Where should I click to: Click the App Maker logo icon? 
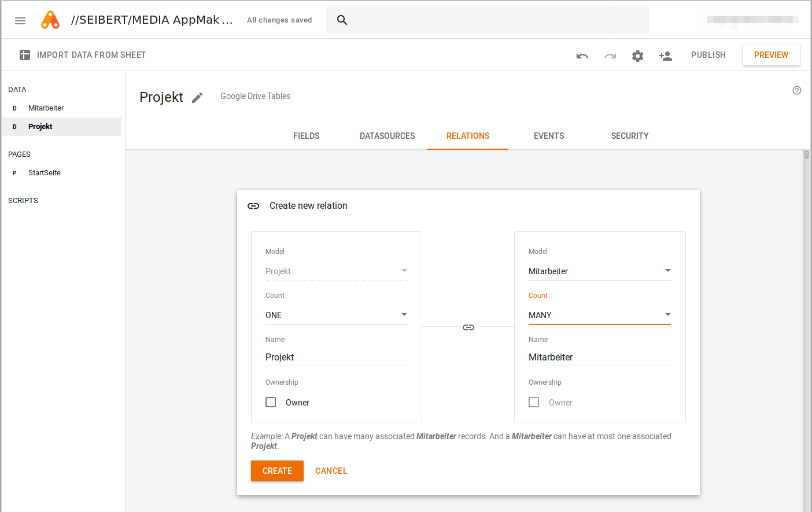pyautogui.click(x=50, y=20)
